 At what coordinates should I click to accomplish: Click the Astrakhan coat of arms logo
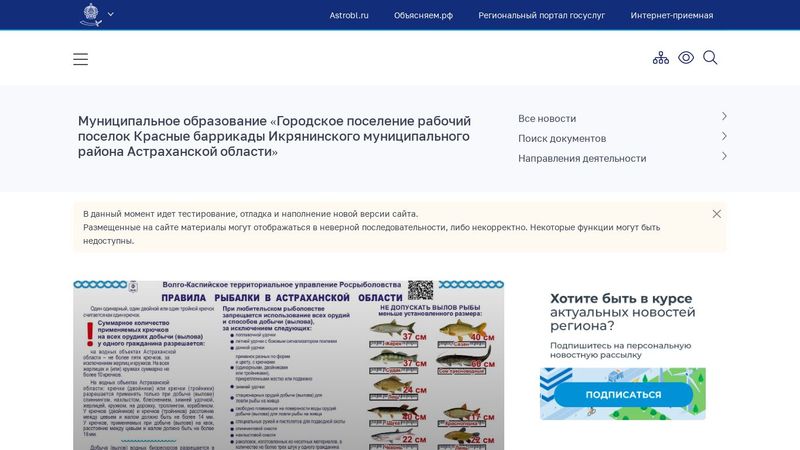91,14
